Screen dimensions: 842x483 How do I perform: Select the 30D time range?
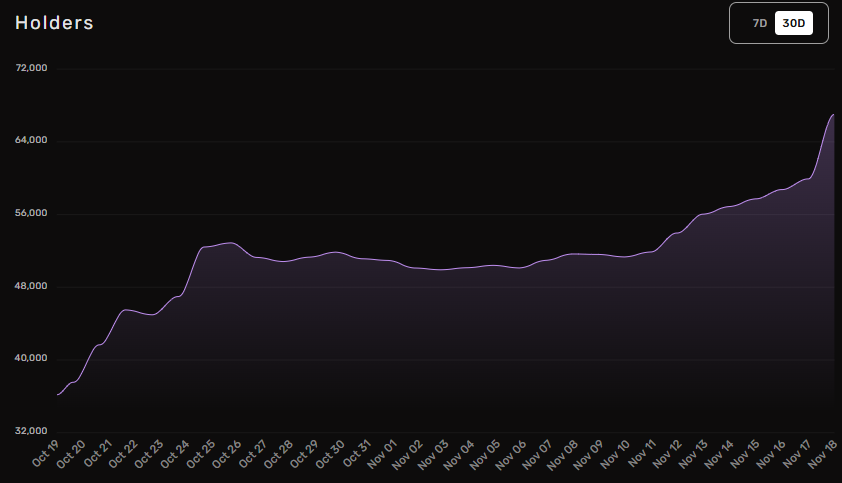pyautogui.click(x=794, y=23)
